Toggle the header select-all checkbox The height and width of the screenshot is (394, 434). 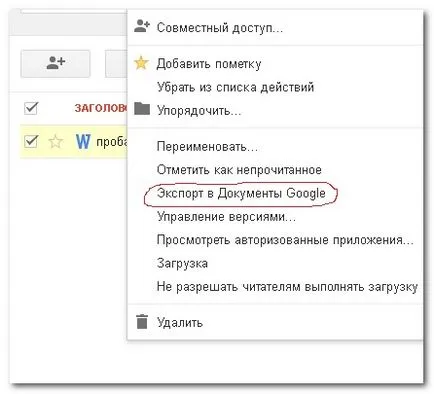point(31,108)
